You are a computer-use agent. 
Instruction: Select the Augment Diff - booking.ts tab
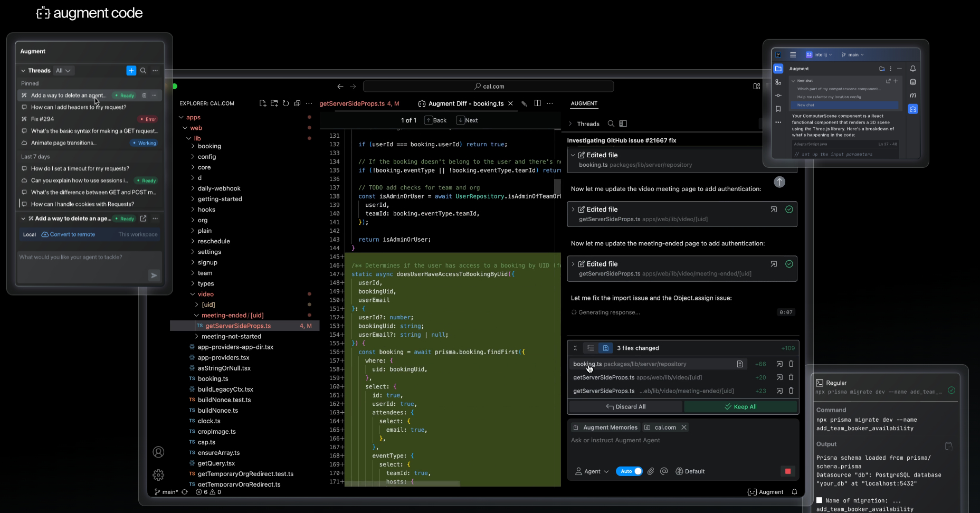pyautogui.click(x=465, y=103)
